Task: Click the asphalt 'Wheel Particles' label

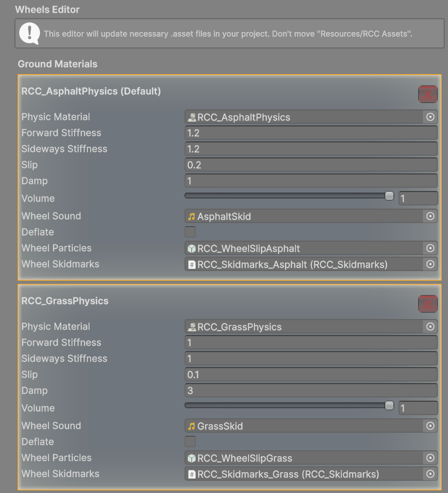Action: 57,248
